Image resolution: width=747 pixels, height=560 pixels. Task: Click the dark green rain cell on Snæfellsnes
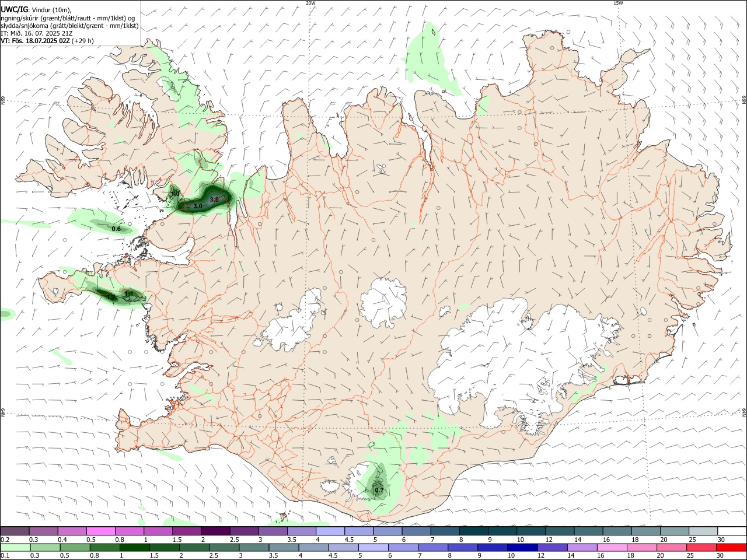pos(111,295)
